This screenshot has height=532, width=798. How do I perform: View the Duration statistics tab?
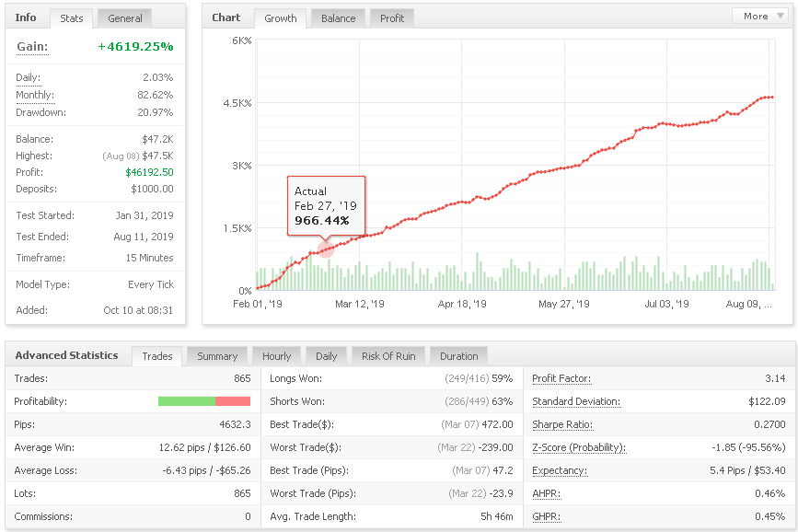(459, 356)
